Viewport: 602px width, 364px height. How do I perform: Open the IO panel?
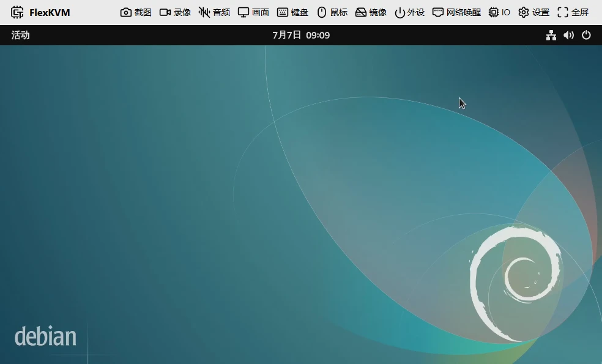pyautogui.click(x=499, y=12)
